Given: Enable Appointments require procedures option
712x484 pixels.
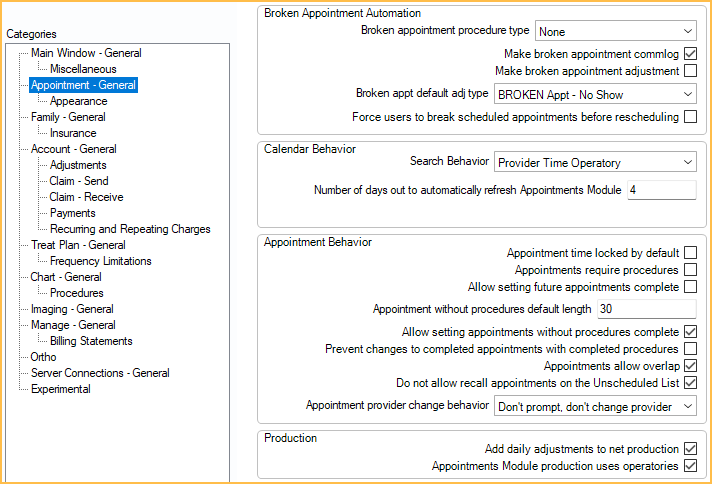Looking at the screenshot, I should 690,270.
